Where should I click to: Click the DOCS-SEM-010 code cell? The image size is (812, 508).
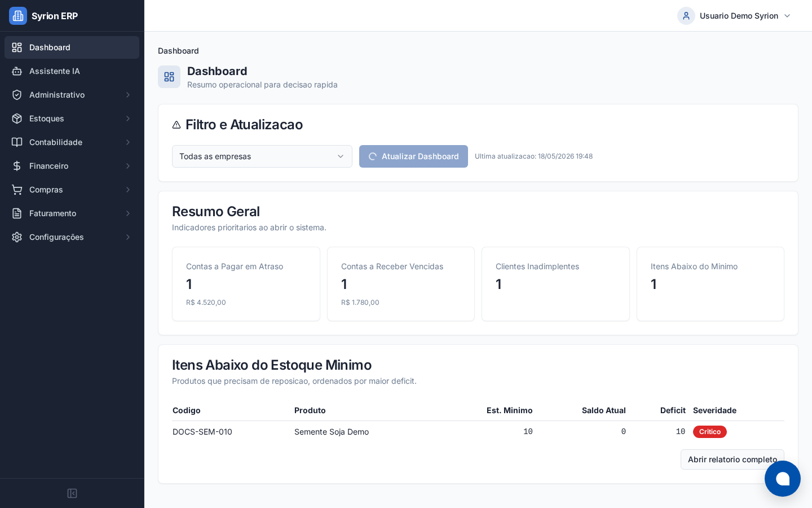[x=202, y=432]
